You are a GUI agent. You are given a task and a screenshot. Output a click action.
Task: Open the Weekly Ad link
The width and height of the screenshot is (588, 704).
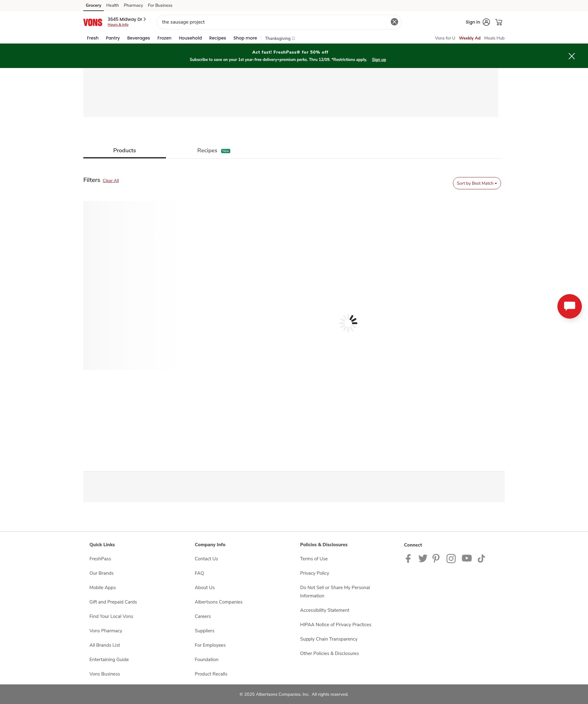469,38
